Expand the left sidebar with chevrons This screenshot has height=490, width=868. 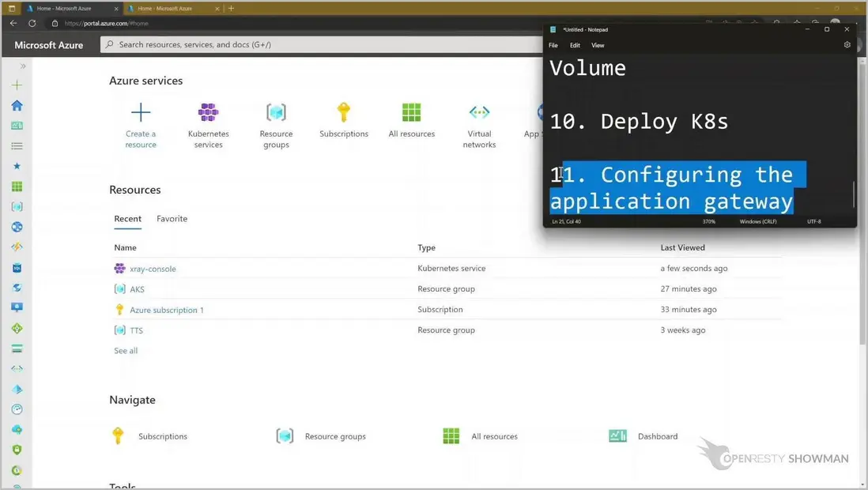click(23, 66)
